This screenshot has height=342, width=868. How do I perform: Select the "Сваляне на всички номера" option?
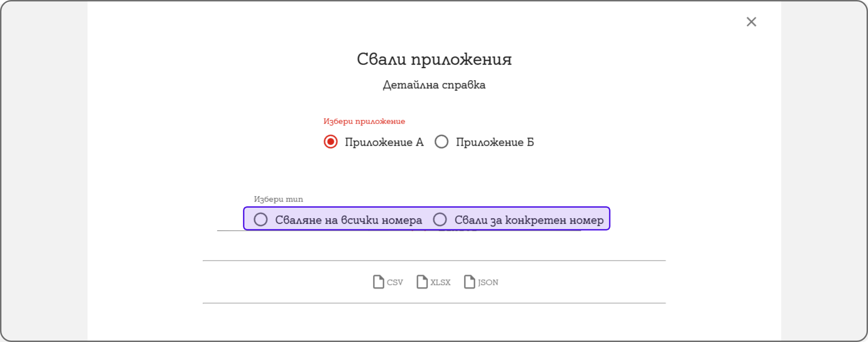coord(261,219)
